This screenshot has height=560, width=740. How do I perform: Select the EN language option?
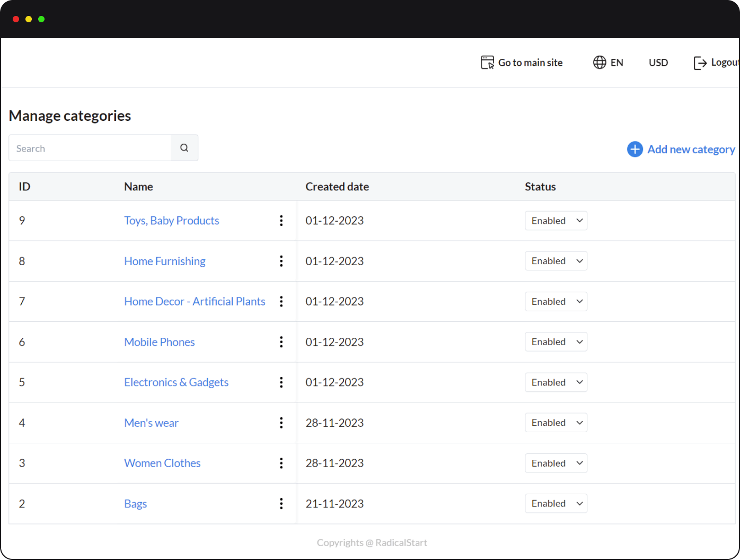click(616, 62)
